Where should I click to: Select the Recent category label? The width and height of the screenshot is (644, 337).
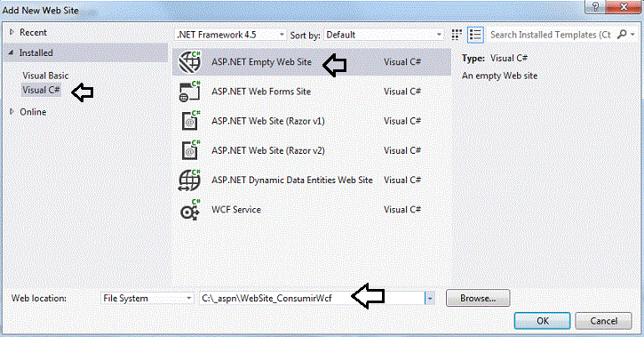[x=33, y=33]
